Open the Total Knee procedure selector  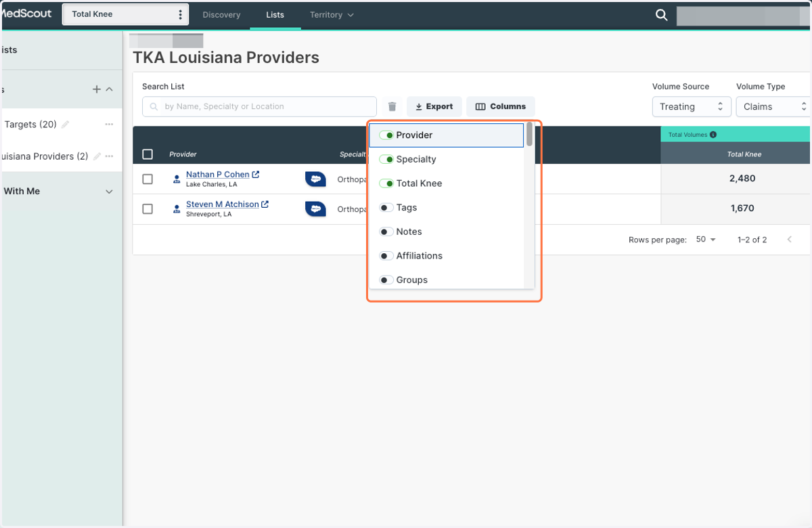[125, 14]
